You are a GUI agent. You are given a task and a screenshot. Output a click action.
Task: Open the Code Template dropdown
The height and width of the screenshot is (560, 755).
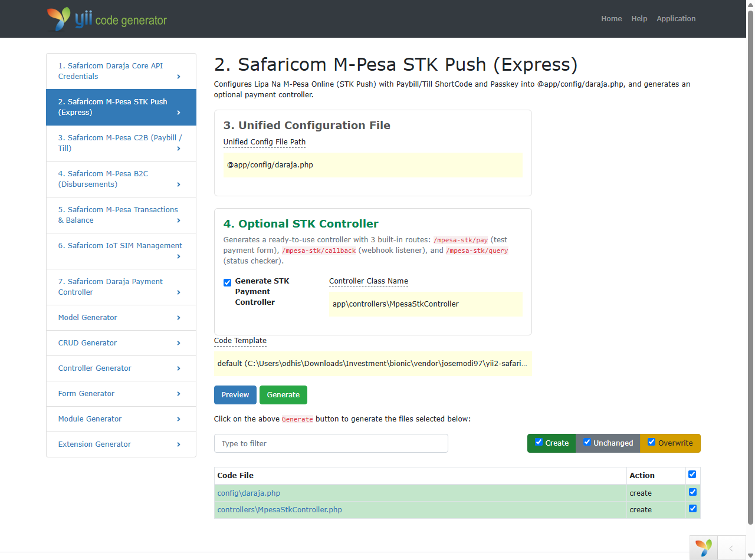(x=373, y=364)
